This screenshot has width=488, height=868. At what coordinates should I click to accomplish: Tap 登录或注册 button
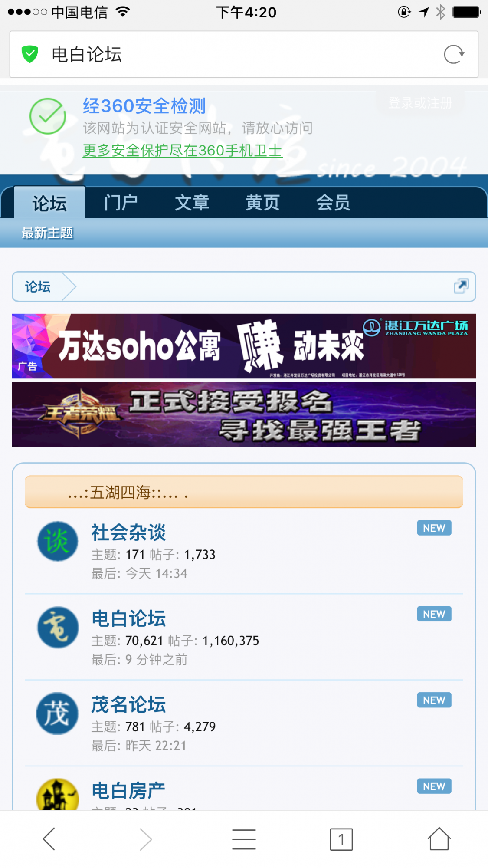[420, 103]
